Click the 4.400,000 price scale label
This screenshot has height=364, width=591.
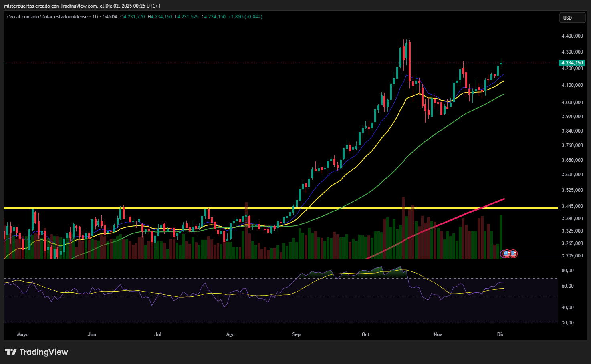point(572,36)
